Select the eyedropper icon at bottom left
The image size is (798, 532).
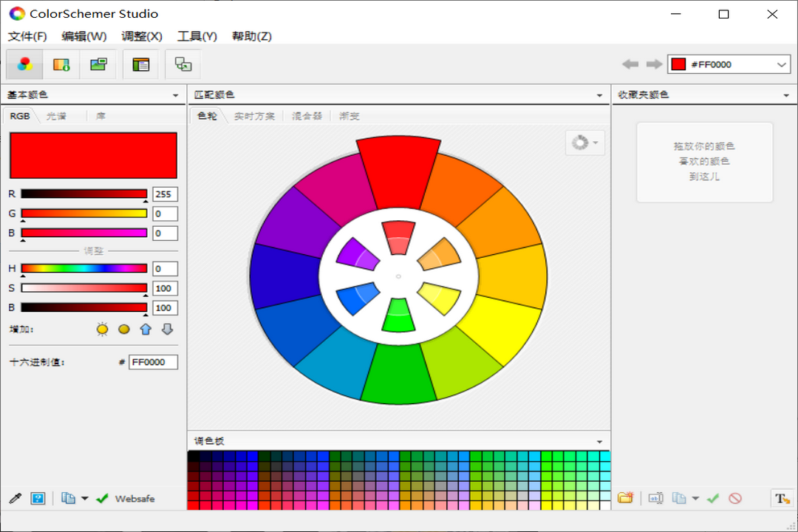pyautogui.click(x=15, y=498)
